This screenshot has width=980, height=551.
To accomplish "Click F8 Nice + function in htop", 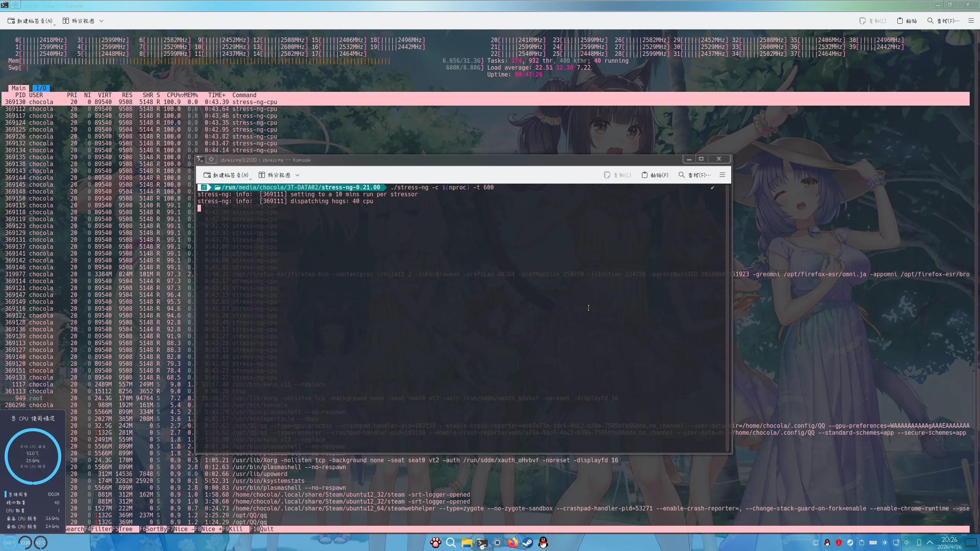I will coord(208,529).
